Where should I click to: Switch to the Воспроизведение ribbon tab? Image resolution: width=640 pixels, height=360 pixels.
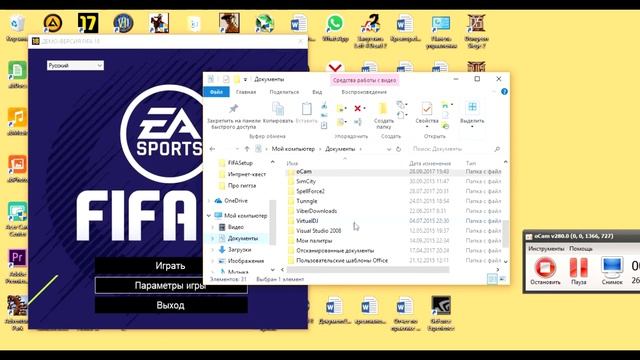(364, 92)
